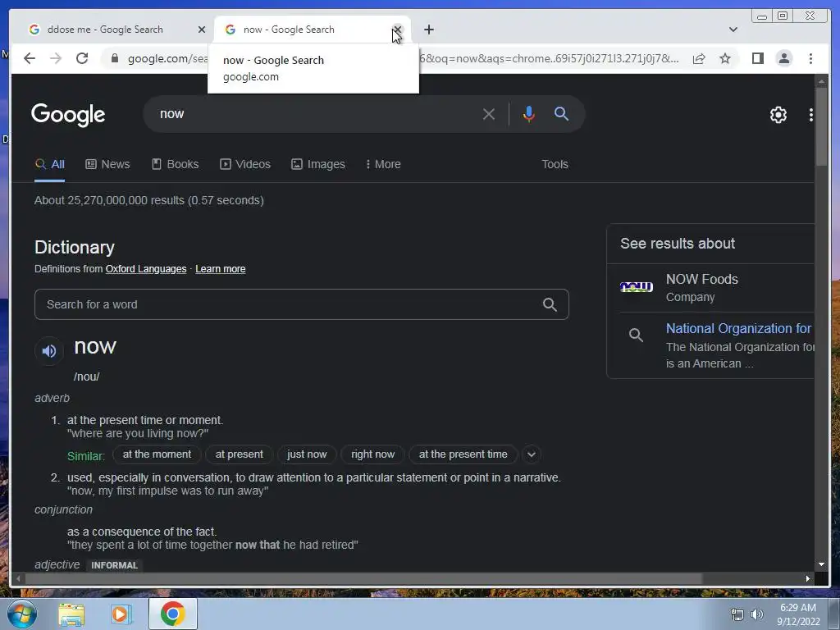Open the Chrome three-dot menu

[x=810, y=58]
